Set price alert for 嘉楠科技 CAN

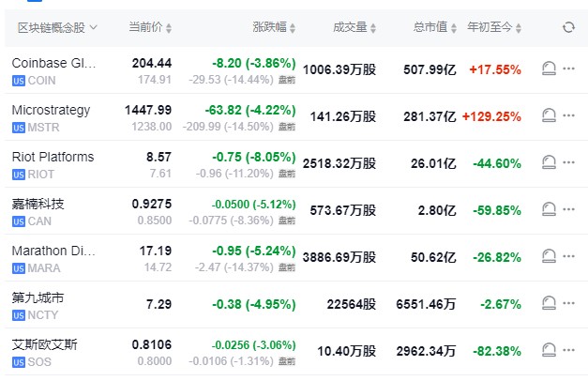(x=549, y=209)
